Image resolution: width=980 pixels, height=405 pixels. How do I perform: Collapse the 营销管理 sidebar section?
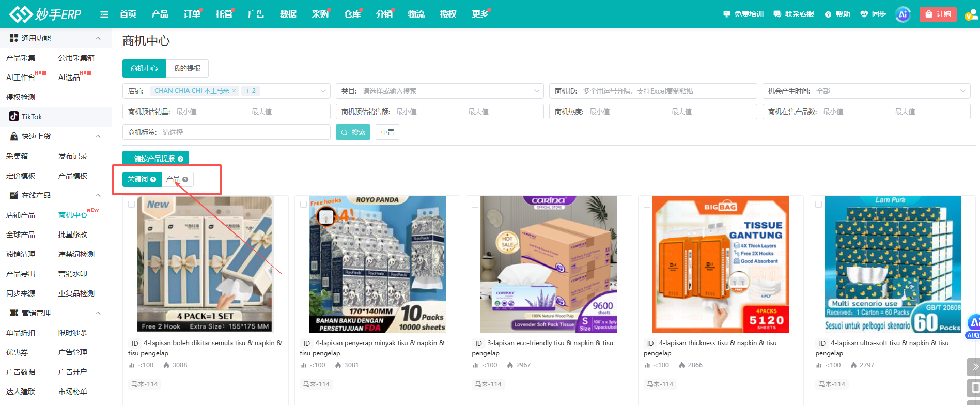click(x=98, y=313)
